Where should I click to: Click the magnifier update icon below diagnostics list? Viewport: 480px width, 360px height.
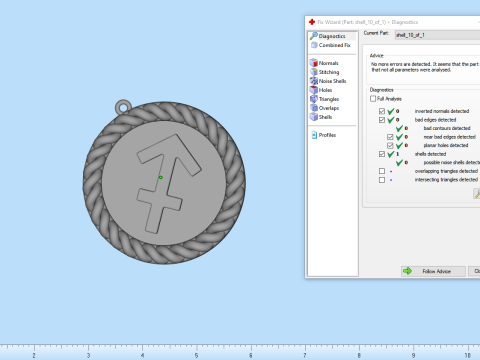coord(477,193)
